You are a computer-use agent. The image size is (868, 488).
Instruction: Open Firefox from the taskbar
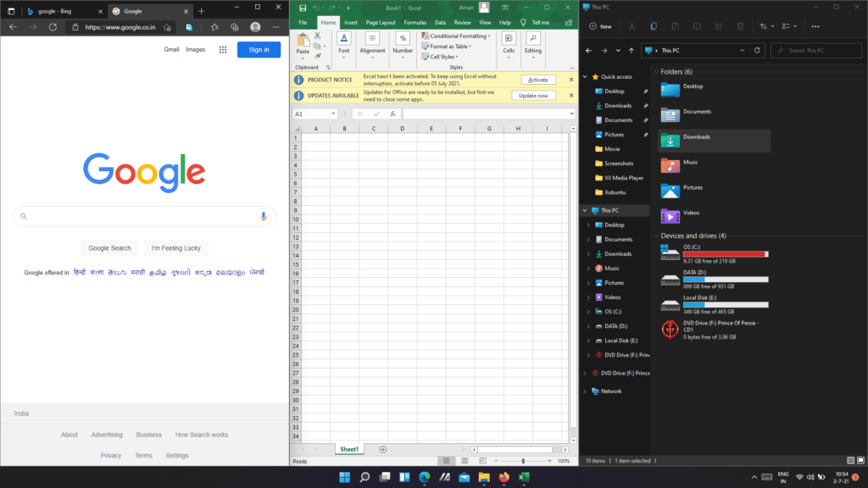point(504,477)
